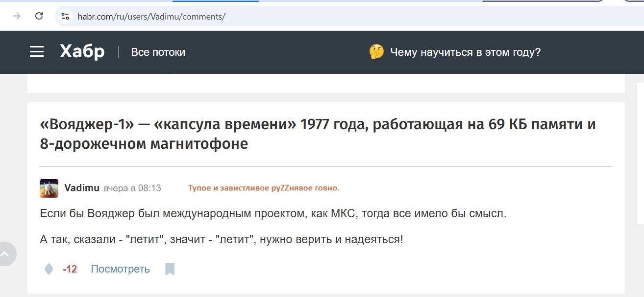644x297 pixels.
Task: Click the browser forward navigation arrow
Action: 18,16
